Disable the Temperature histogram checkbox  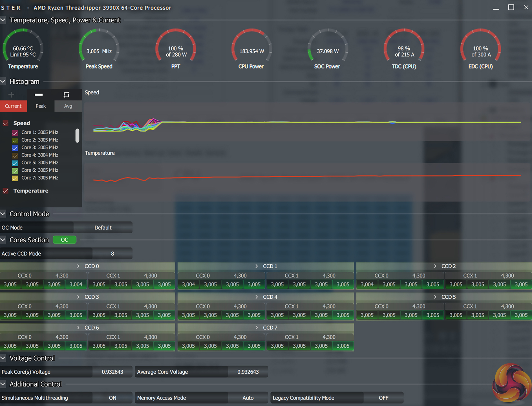tap(6, 191)
